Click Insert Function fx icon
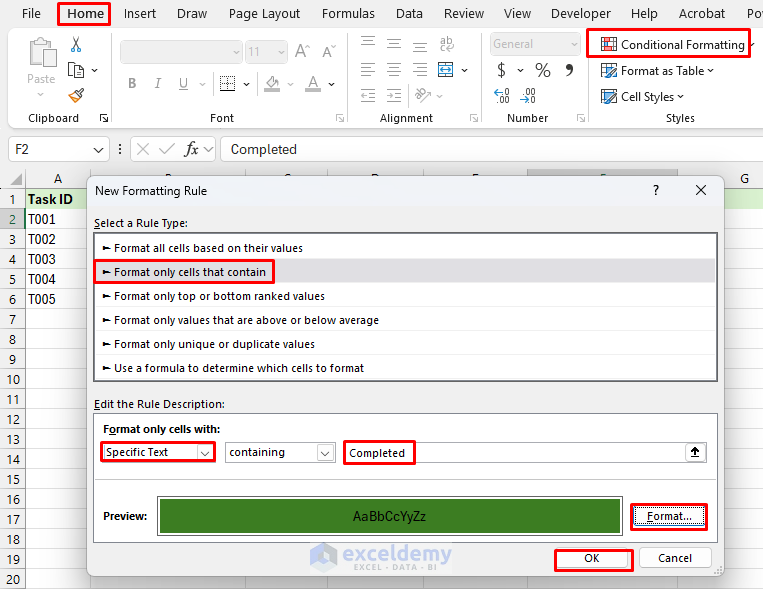 tap(191, 149)
